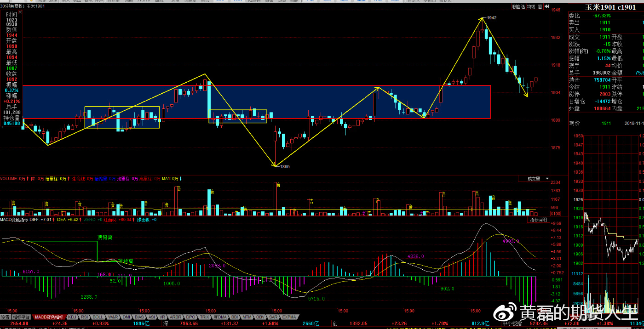Show the MTM indicator tab
Viewport: 644px width, 329px height.
(247, 317)
